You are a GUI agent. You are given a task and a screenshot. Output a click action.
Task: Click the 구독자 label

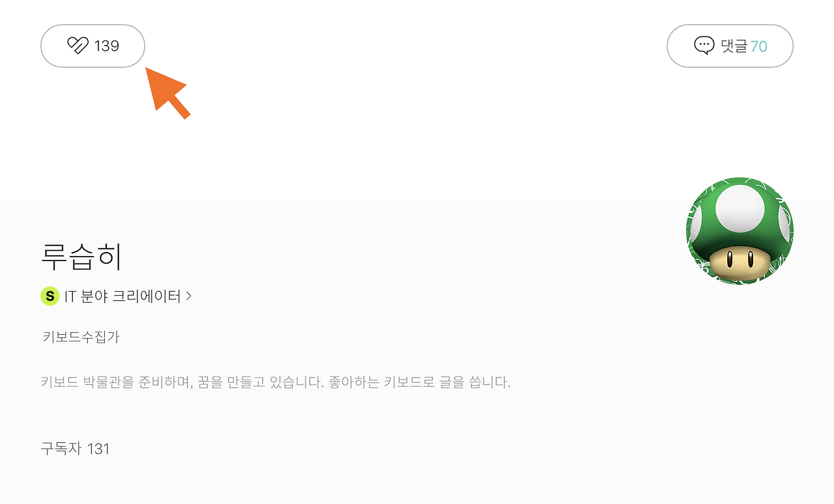[x=61, y=449]
